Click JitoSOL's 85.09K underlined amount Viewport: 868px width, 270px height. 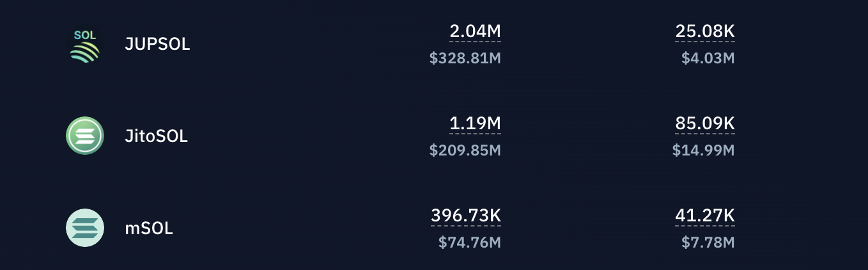tap(705, 123)
